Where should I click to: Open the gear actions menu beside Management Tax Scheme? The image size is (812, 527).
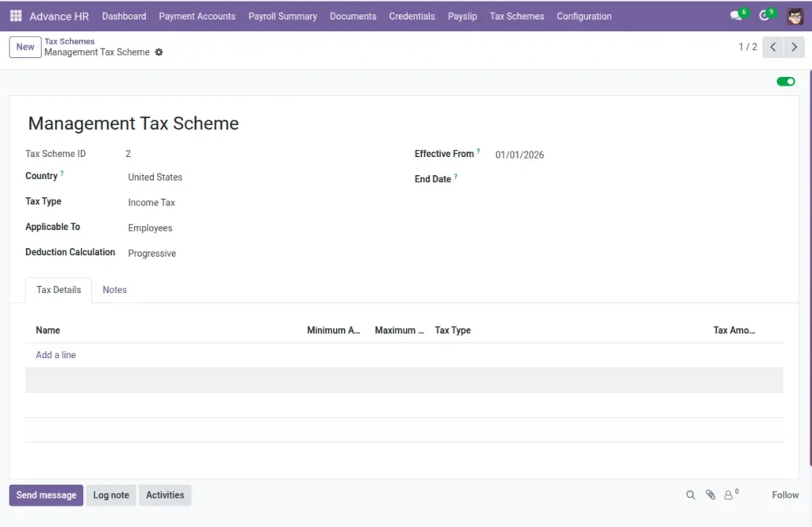point(159,52)
